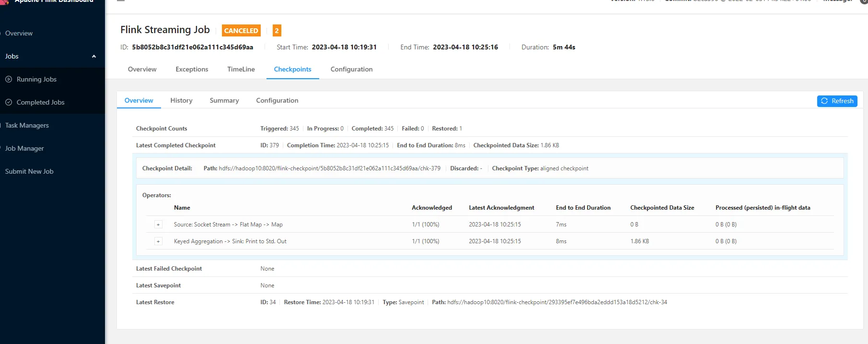The image size is (868, 344).
Task: Click the refresh arrows icon in Refresh button
Action: (x=824, y=101)
